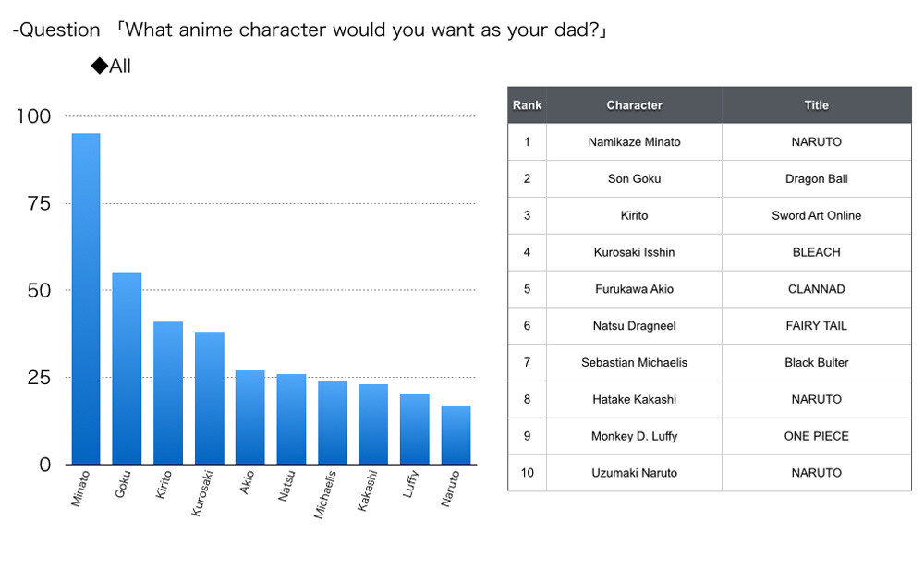Click the Sebastian Michaelis table cell

click(x=634, y=362)
